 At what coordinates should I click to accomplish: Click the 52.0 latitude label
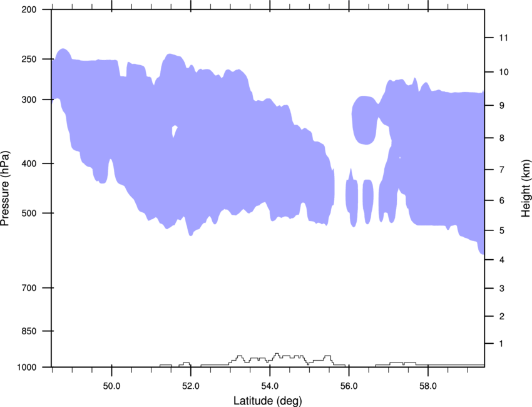point(191,386)
